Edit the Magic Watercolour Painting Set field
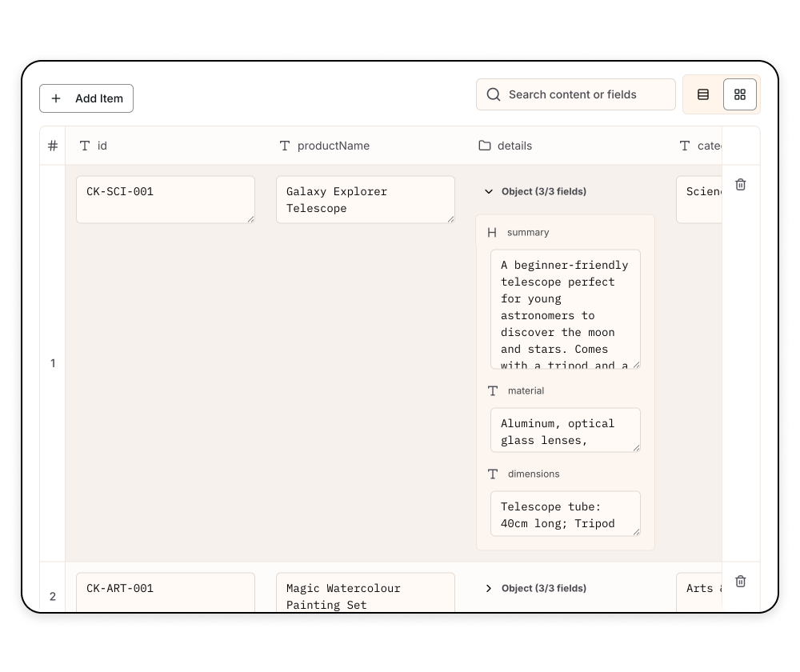This screenshot has width=800, height=672. (x=366, y=592)
